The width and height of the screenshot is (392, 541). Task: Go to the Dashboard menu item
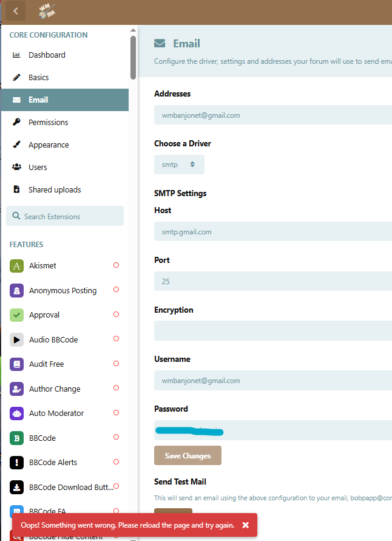tap(47, 55)
